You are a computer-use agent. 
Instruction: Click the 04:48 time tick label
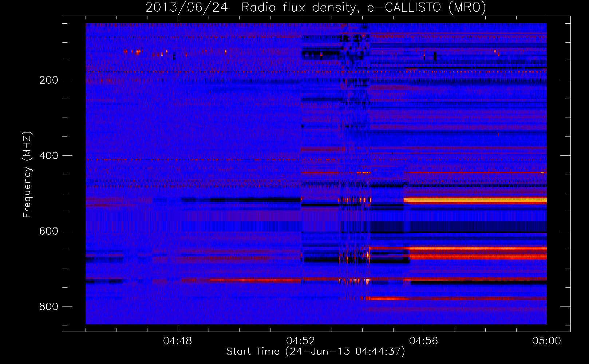(x=178, y=341)
